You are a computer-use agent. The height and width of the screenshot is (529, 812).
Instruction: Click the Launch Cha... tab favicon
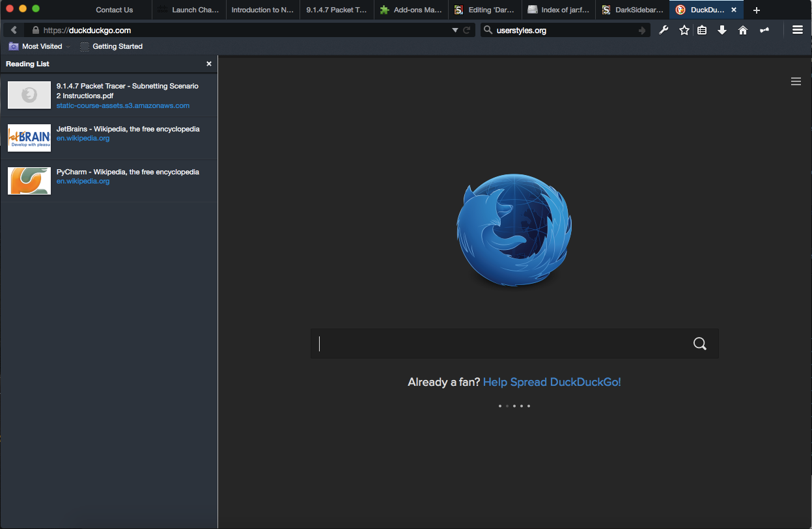click(162, 10)
